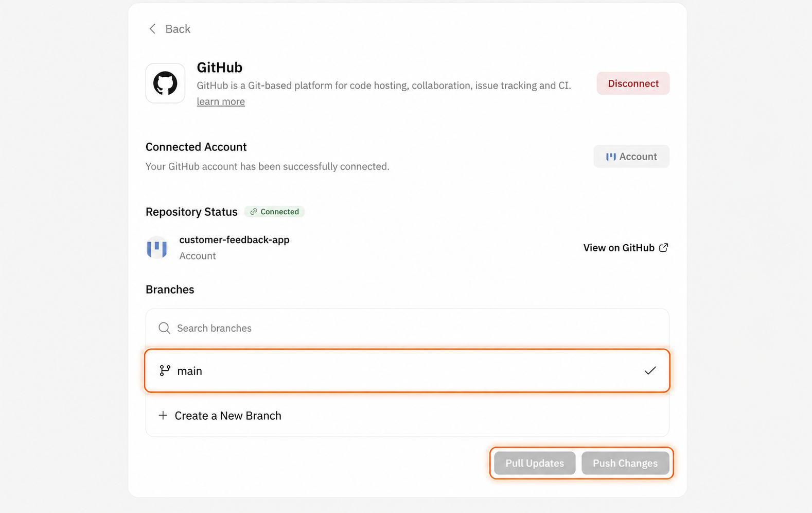Click the Branches heading

pos(170,289)
